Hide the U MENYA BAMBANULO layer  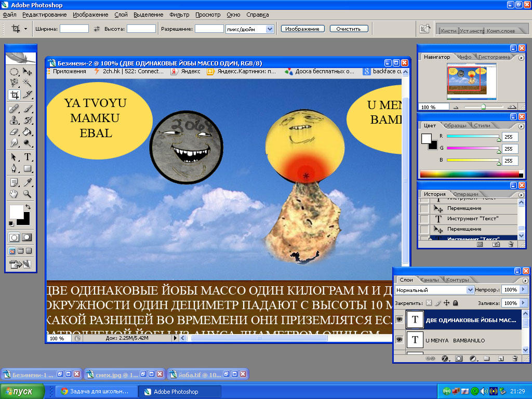click(400, 340)
